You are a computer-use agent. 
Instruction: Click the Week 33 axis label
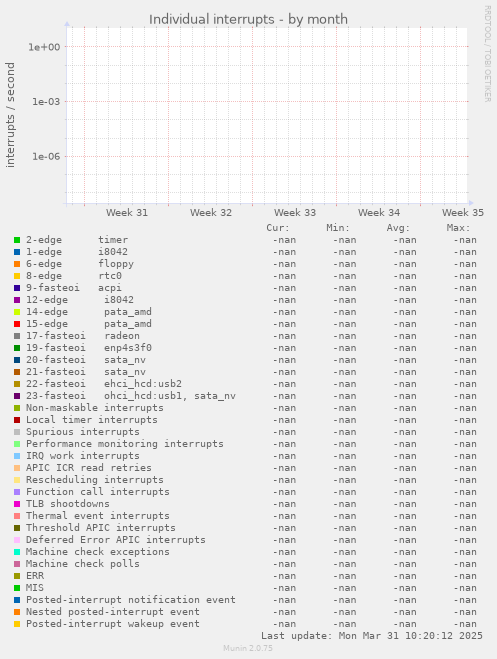(x=295, y=213)
